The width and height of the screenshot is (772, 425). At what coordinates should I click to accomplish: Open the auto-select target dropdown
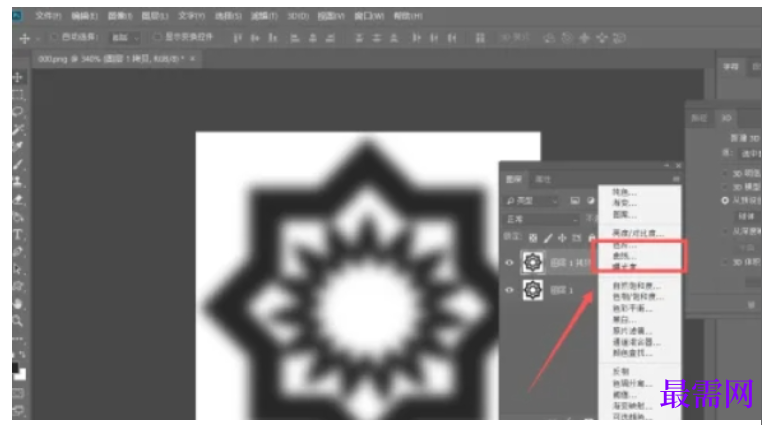125,38
